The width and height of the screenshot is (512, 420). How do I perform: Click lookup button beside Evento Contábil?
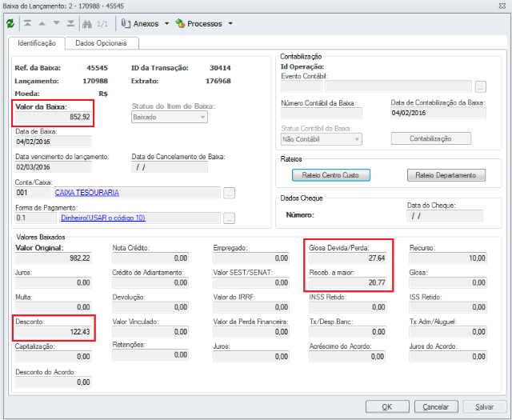(x=481, y=87)
